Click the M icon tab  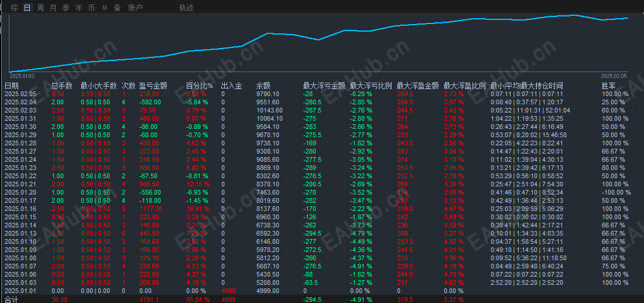click(105, 8)
